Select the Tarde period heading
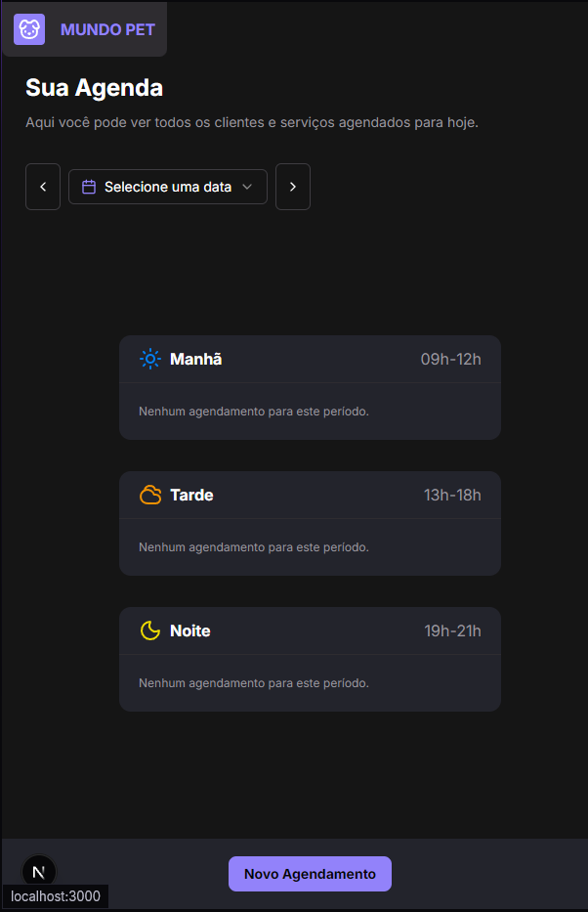Viewport: 588px width, 912px height. point(191,495)
